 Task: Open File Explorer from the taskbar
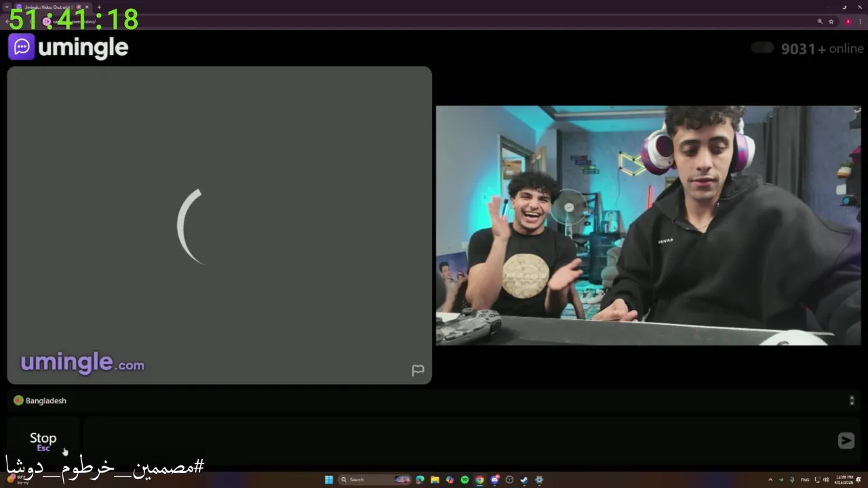pos(435,480)
